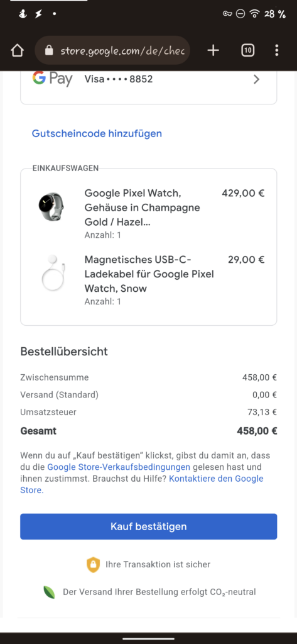The width and height of the screenshot is (297, 644).
Task: Tap the yellow security shield icon
Action: pyautogui.click(x=93, y=564)
